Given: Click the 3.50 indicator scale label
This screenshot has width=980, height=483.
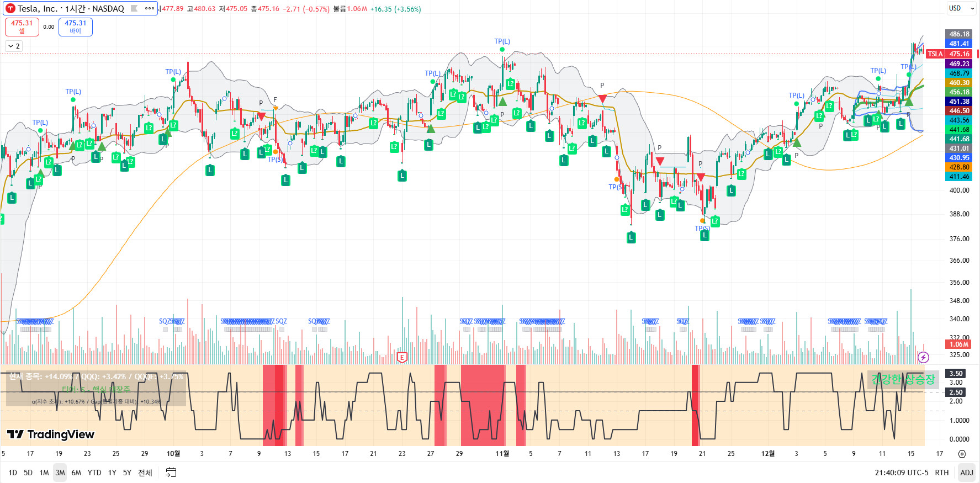Looking at the screenshot, I should [x=956, y=374].
